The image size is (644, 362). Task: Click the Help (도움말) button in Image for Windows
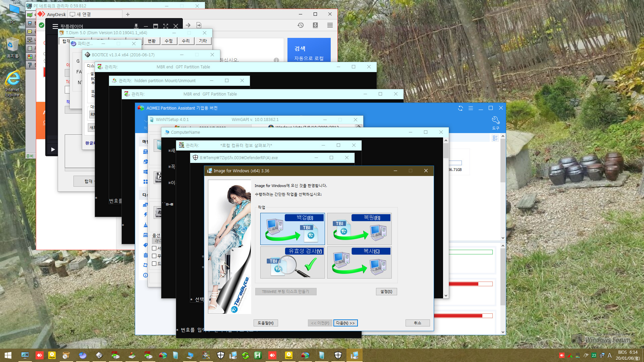(266, 323)
